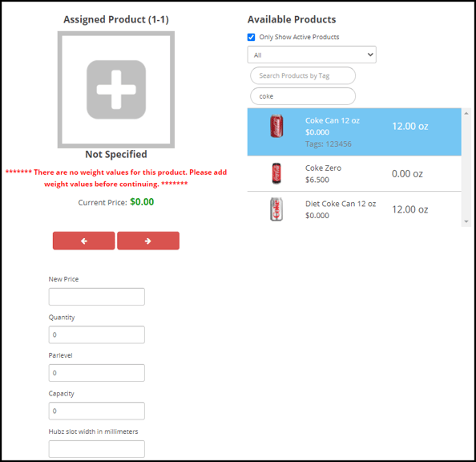Click the Capacity input field
Viewport: 476px width, 462px height.
pyautogui.click(x=96, y=411)
